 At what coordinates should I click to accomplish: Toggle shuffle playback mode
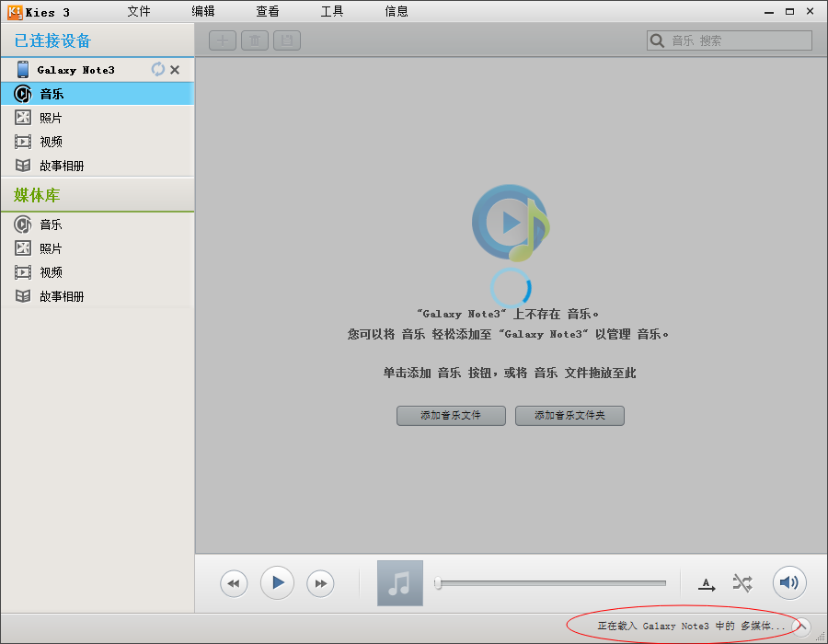(742, 583)
